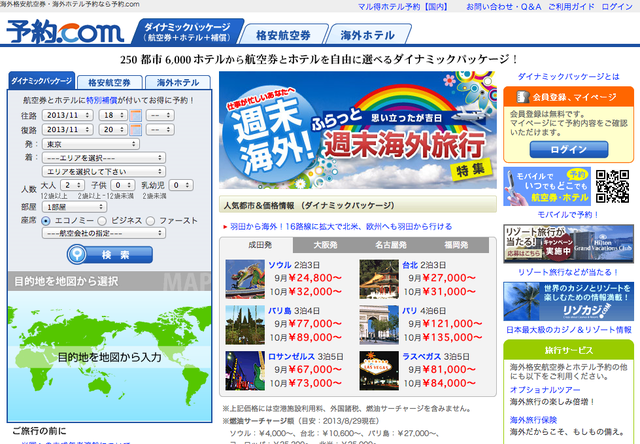Open the 羽田から海外 16路線 news link
The height and width of the screenshot is (444, 640).
(x=341, y=226)
